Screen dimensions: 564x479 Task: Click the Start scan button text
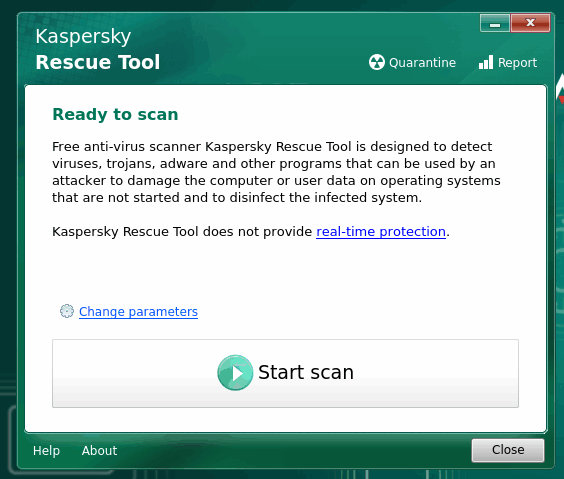point(306,372)
